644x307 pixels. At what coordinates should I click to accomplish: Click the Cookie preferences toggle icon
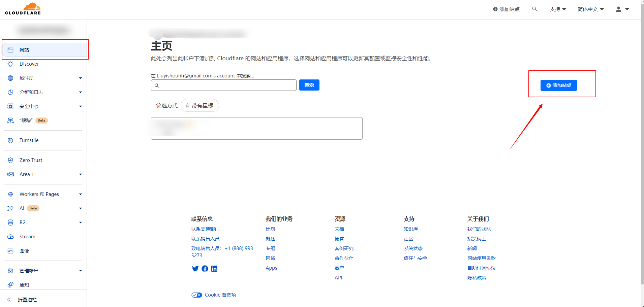(196, 295)
